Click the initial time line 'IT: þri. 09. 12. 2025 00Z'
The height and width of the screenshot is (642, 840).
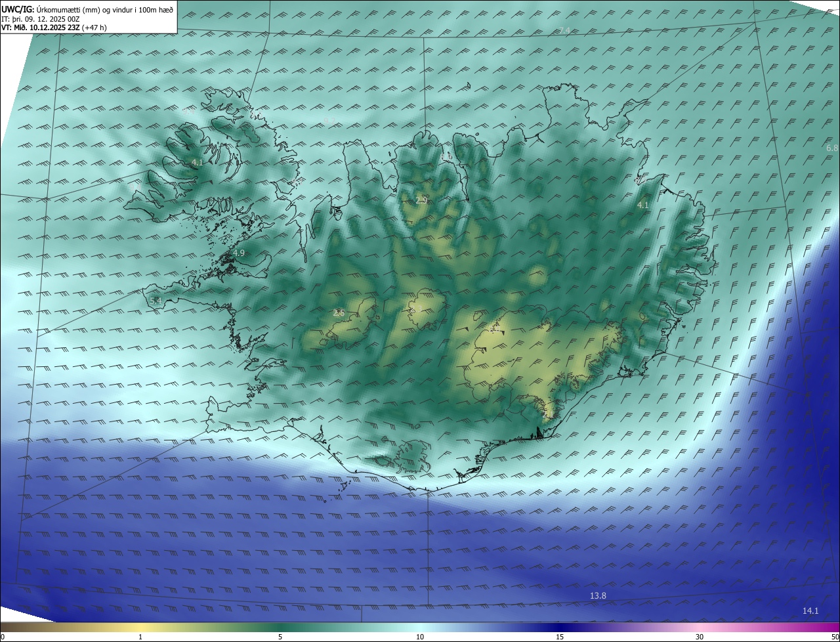coord(41,18)
